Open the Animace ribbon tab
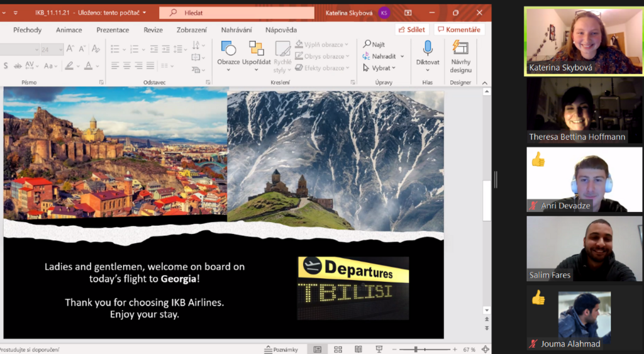The height and width of the screenshot is (354, 644). click(x=69, y=30)
